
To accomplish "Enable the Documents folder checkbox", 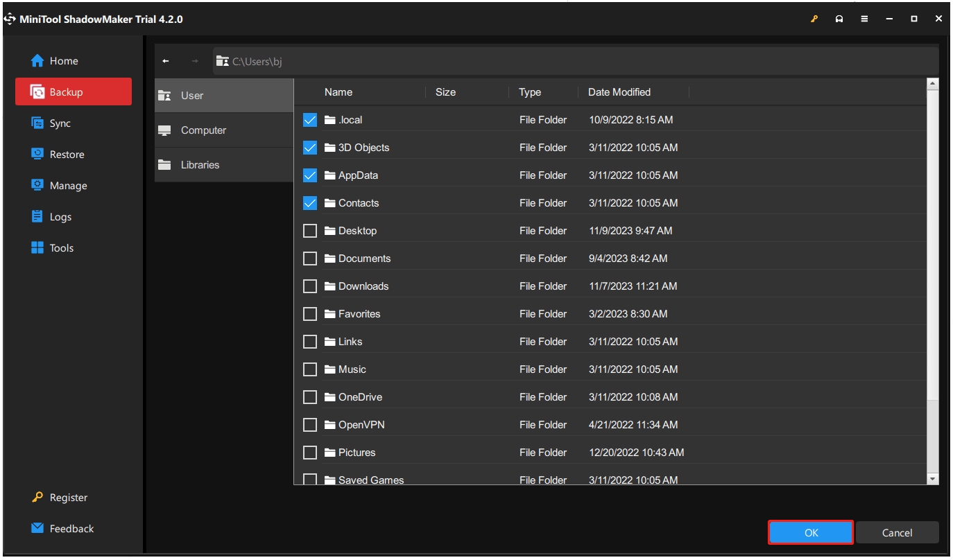I will click(310, 259).
